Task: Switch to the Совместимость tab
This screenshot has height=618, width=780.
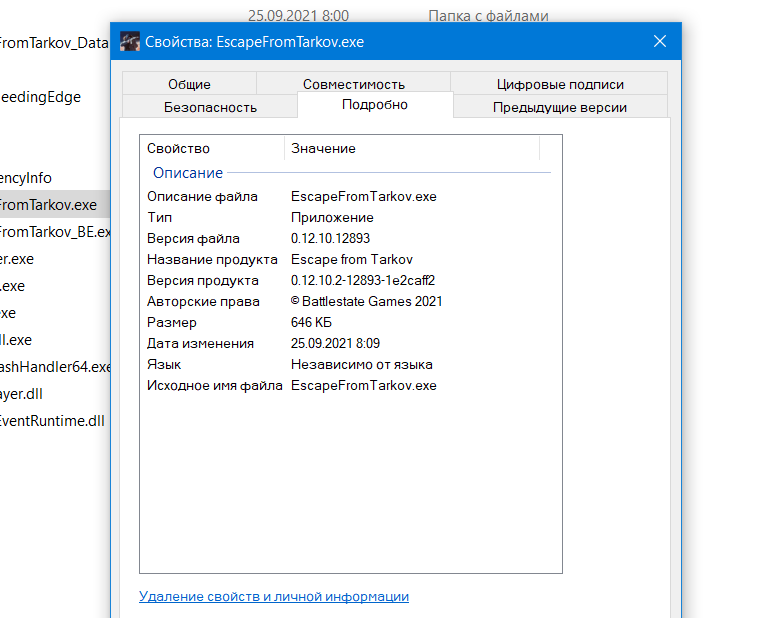Action: tap(354, 84)
